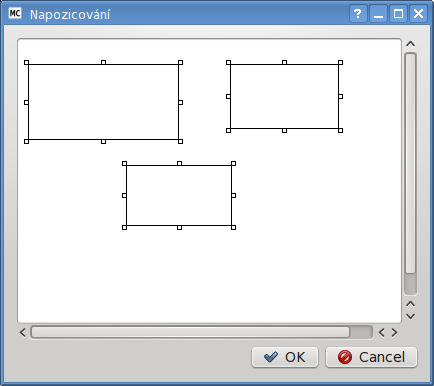Select the top-right handle of the lower center rectangle

point(234,163)
